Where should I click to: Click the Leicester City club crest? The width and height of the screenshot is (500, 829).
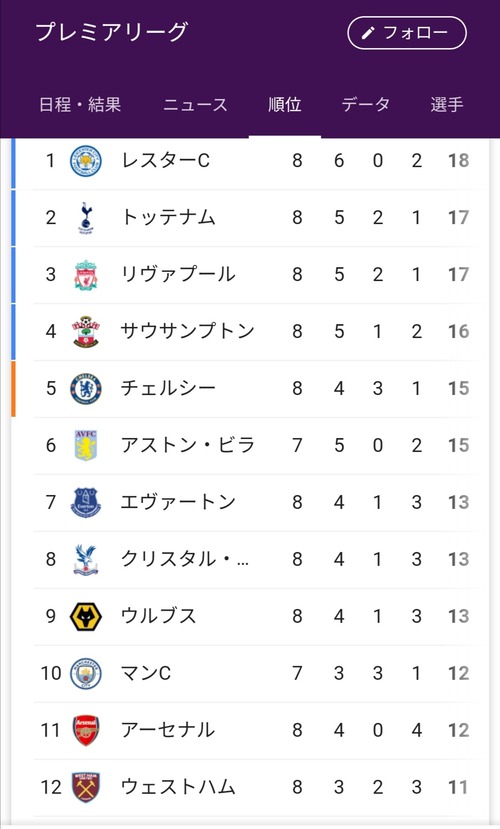pos(86,161)
